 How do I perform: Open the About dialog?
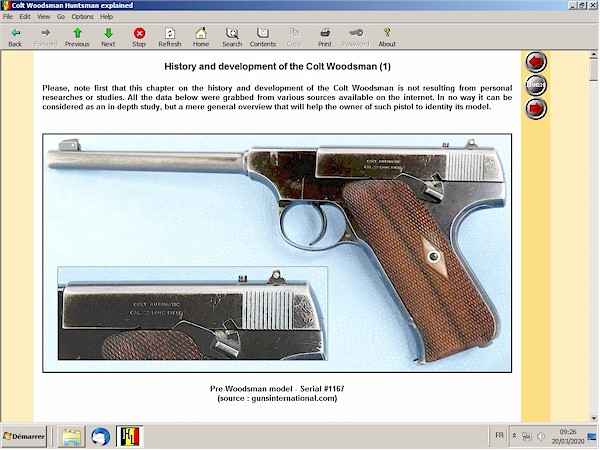click(387, 37)
